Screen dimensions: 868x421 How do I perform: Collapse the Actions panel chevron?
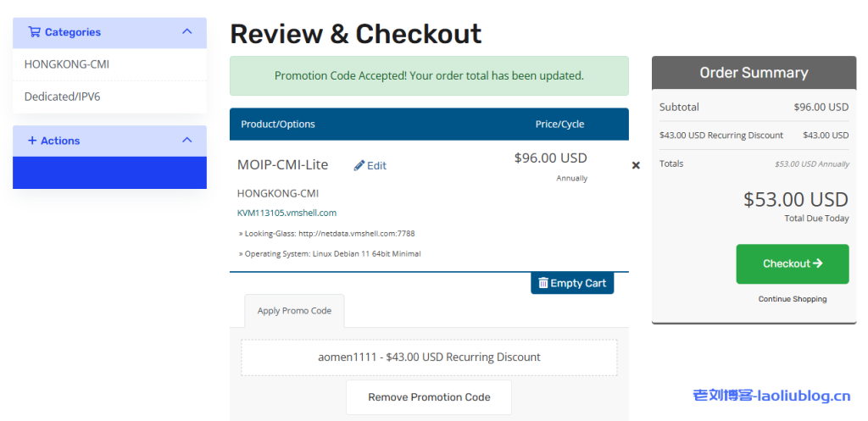point(187,141)
